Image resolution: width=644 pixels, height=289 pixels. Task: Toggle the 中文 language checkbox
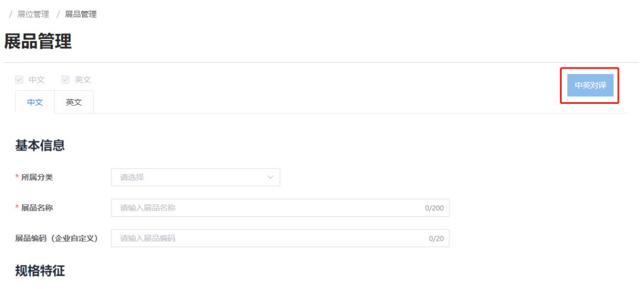point(19,80)
